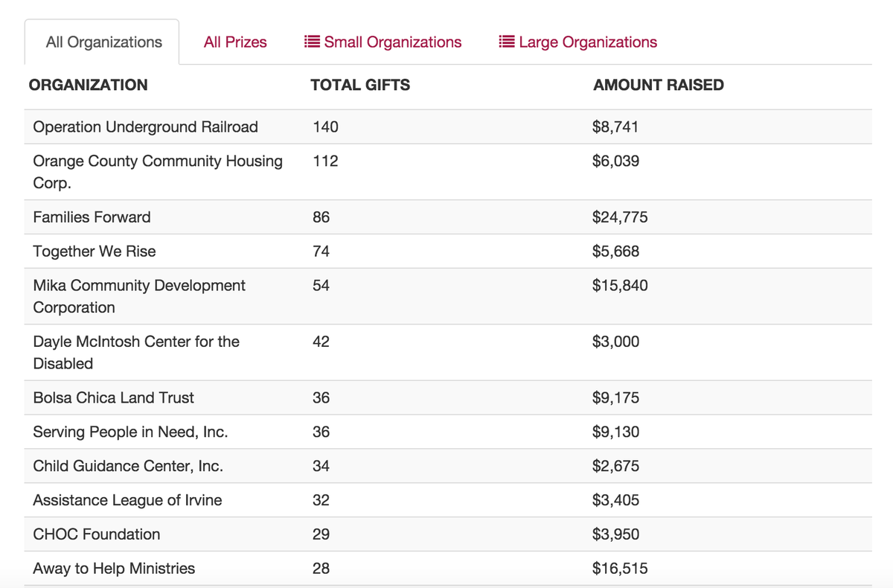Click the AMOUNT RAISED column header
Screen dimensions: 893x588
click(x=659, y=85)
